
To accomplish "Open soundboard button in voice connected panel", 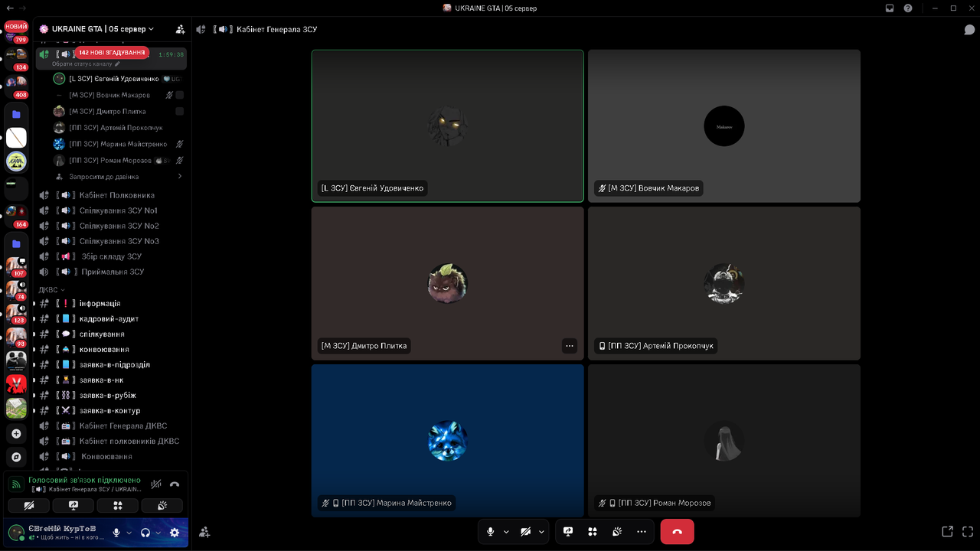I will (x=162, y=505).
